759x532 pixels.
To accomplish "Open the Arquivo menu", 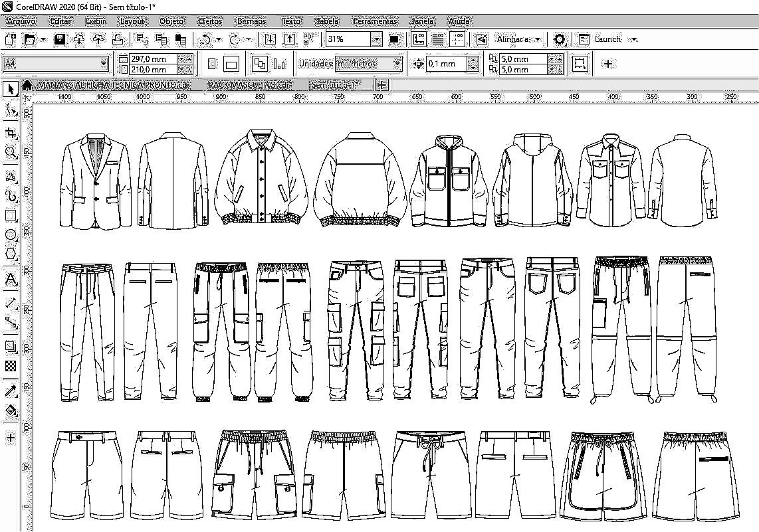I will pos(21,21).
